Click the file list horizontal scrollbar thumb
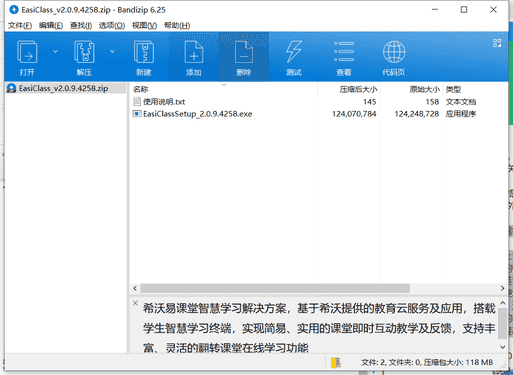Image resolution: width=513 pixels, height=375 pixels. 275,288
